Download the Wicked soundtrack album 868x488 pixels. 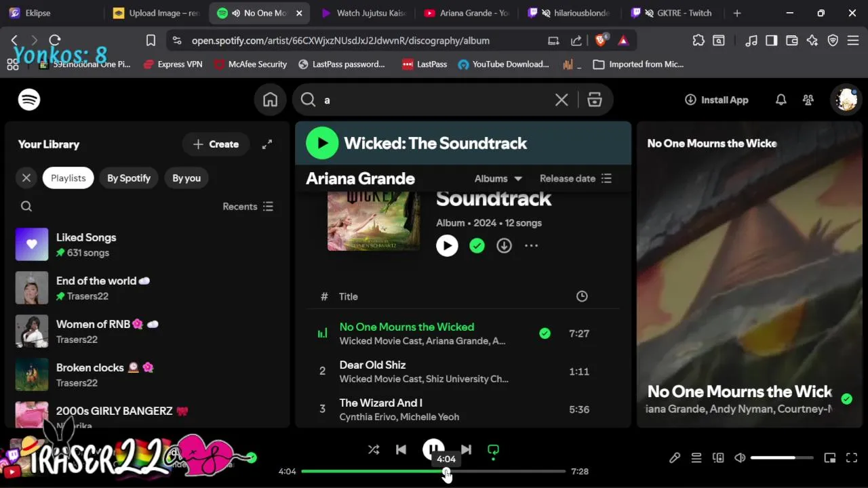pos(504,245)
